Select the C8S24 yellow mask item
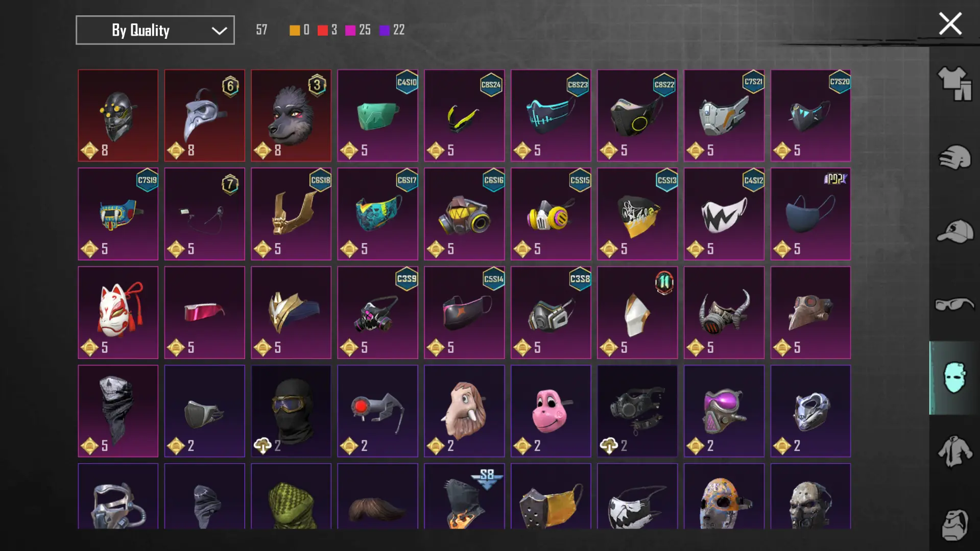 pos(464,115)
